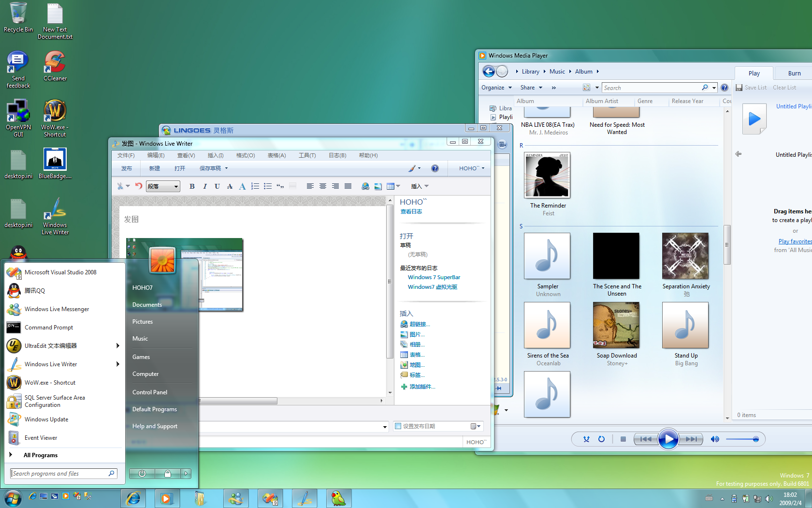Click Play favorites link in Media Player
Screen dimensions: 812x508
795,241
